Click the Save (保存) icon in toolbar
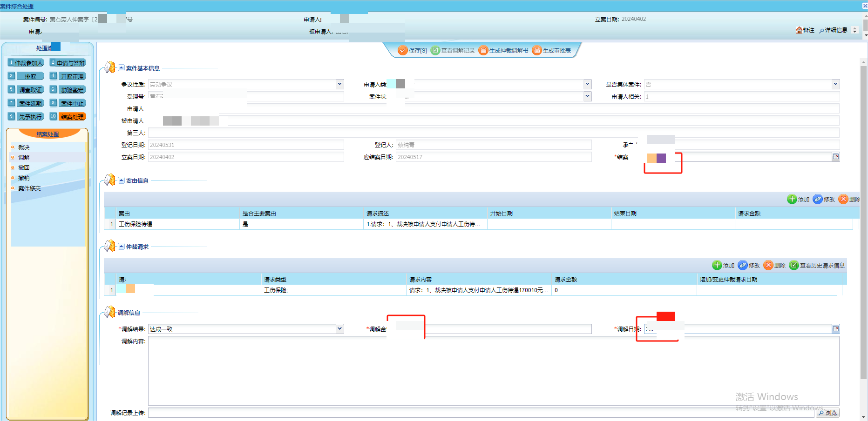 [403, 50]
